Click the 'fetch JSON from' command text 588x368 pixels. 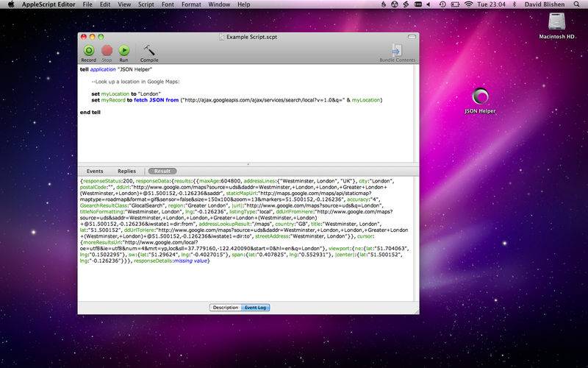(x=156, y=100)
